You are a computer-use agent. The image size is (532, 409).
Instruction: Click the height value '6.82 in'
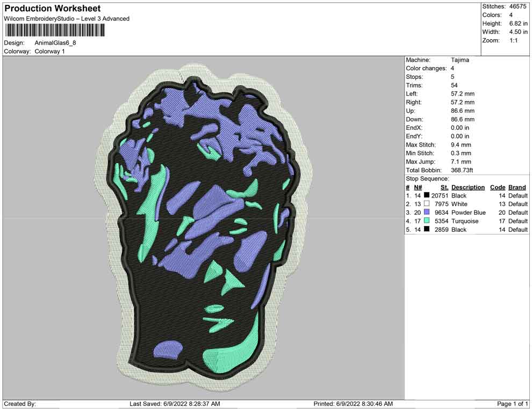519,24
